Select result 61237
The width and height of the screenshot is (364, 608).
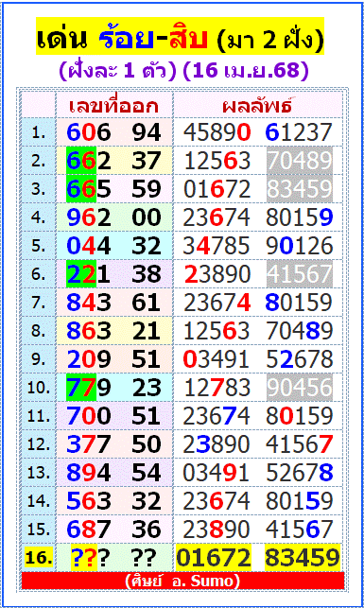click(300, 132)
